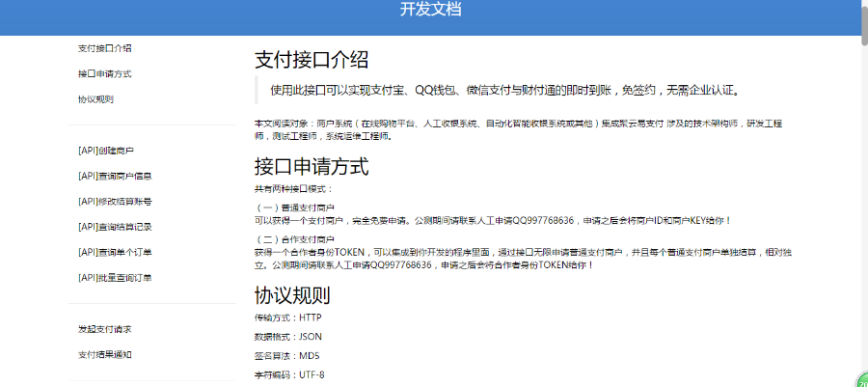Click the 传输方式：HTTP line
The image size is (868, 387).
287,318
